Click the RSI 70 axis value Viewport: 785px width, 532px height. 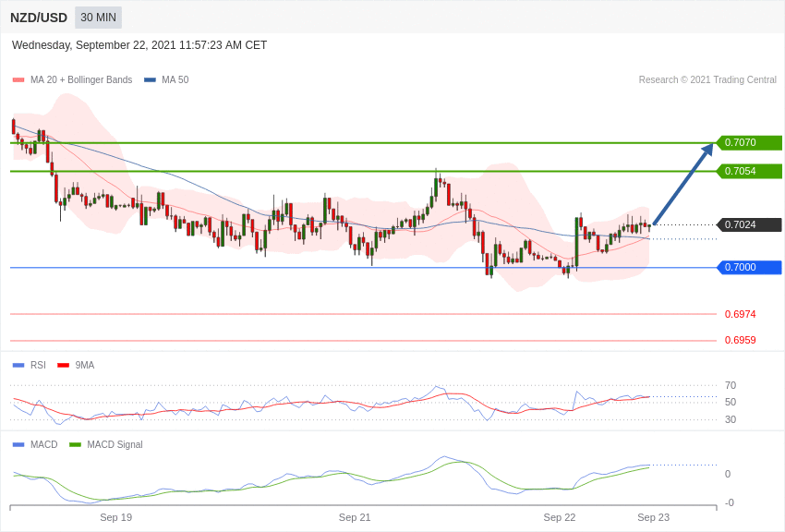click(731, 385)
